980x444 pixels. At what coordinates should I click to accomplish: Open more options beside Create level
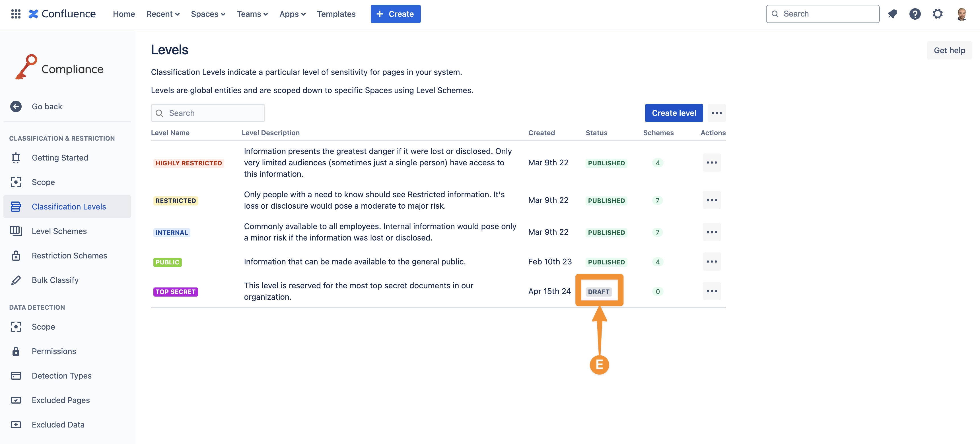pyautogui.click(x=716, y=113)
